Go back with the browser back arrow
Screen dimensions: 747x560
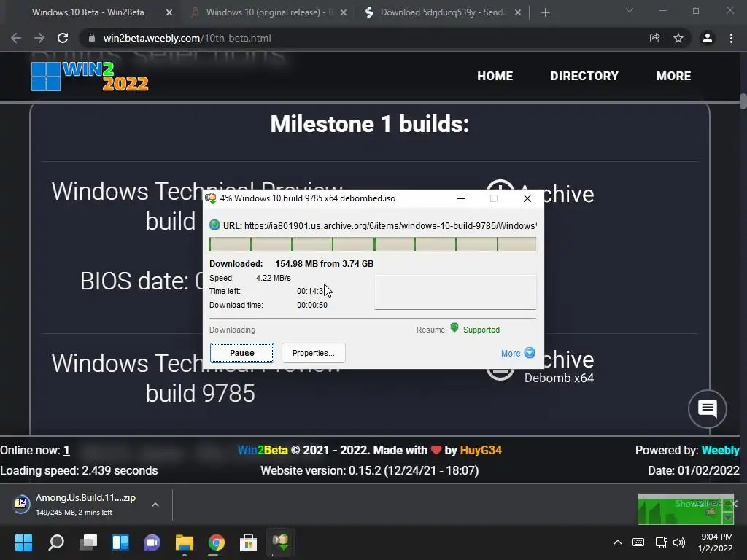click(16, 38)
